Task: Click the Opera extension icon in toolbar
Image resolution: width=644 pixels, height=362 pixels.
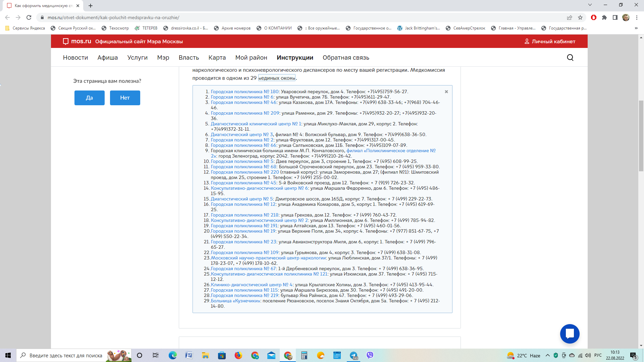Action: point(593,17)
